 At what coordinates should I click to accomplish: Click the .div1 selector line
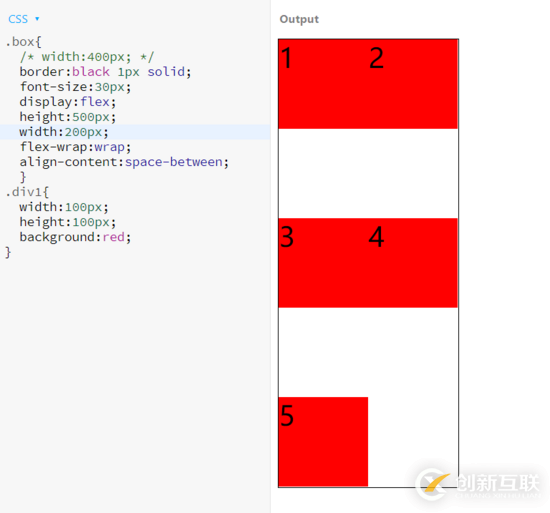[x=27, y=192]
